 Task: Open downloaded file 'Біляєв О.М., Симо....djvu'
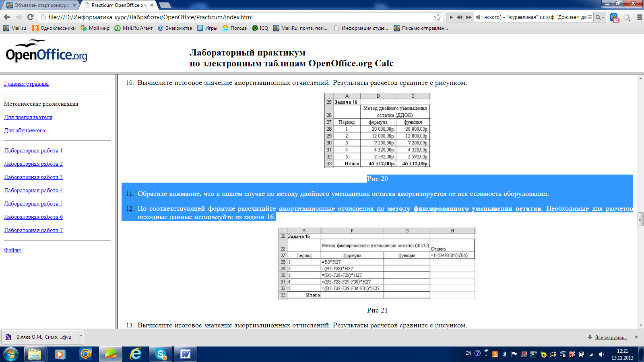[x=39, y=337]
